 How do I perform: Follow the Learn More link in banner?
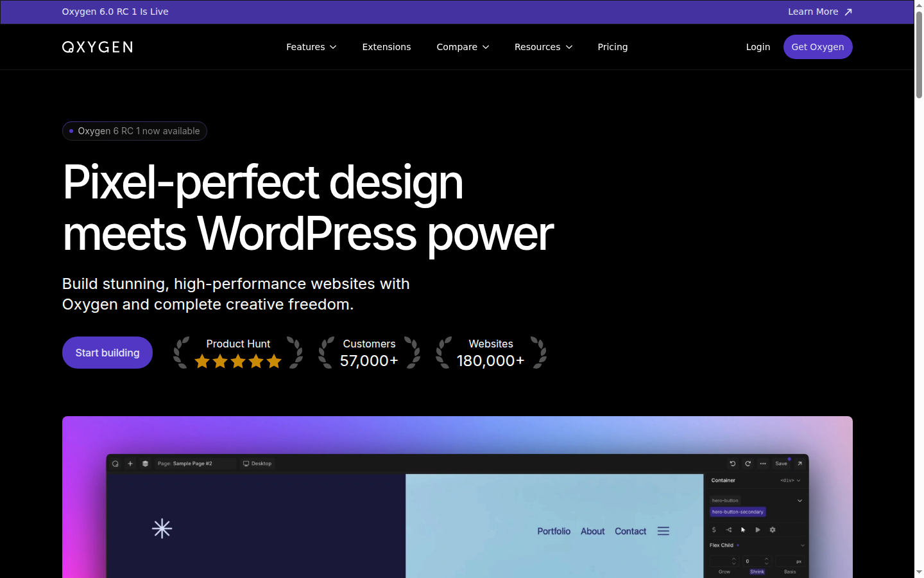[814, 12]
